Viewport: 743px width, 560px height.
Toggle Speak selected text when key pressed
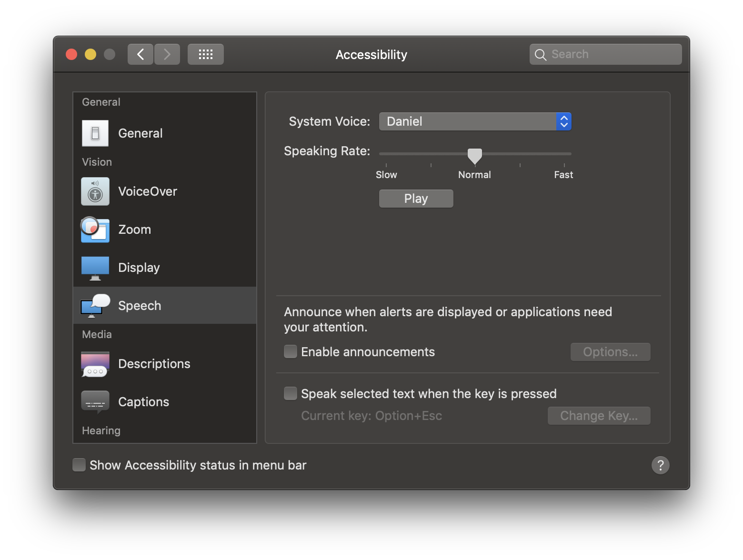291,394
